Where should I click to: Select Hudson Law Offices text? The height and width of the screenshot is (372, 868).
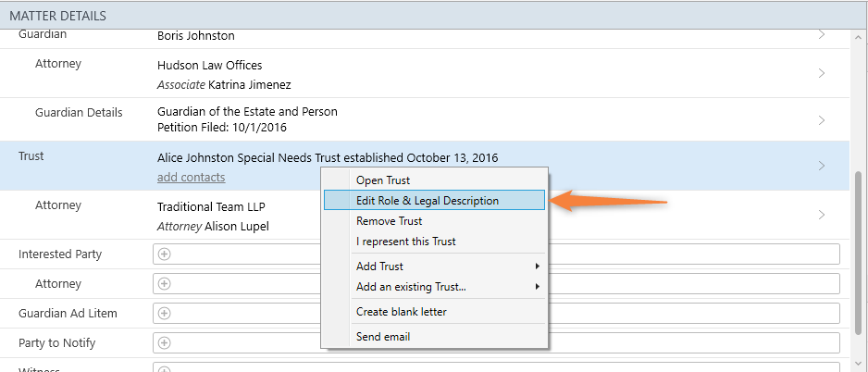click(x=210, y=66)
